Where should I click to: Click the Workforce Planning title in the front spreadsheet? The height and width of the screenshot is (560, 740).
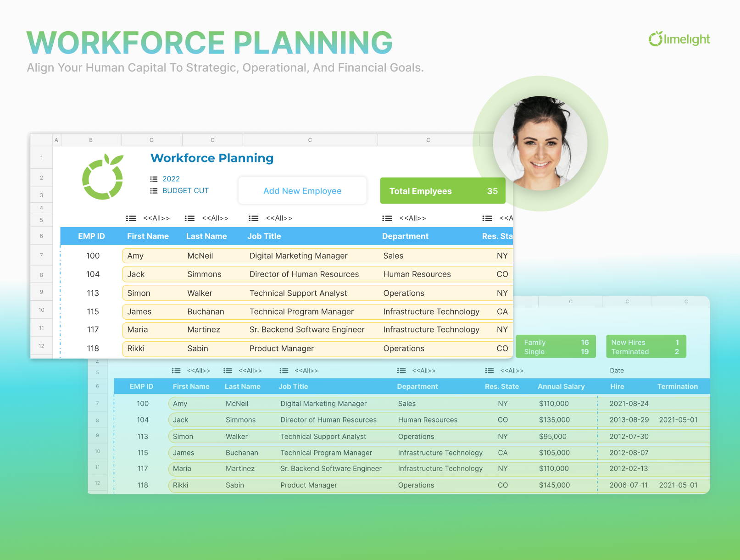click(x=212, y=158)
